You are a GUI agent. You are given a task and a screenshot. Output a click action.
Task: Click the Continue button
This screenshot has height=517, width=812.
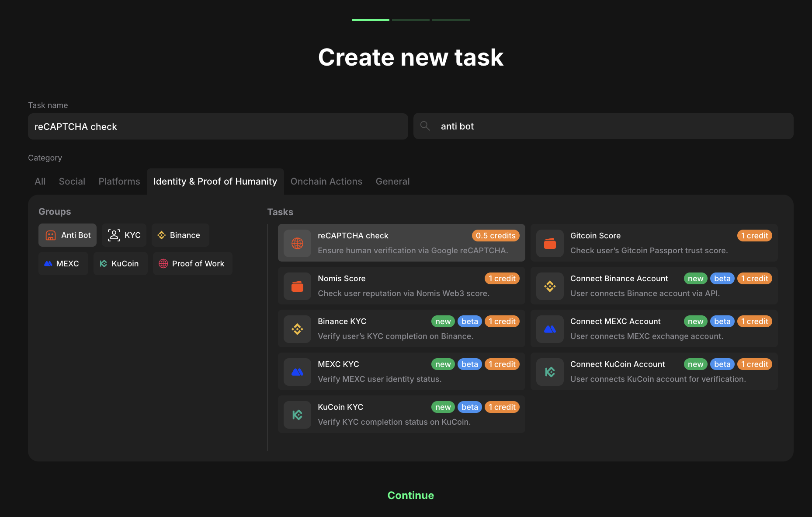411,496
